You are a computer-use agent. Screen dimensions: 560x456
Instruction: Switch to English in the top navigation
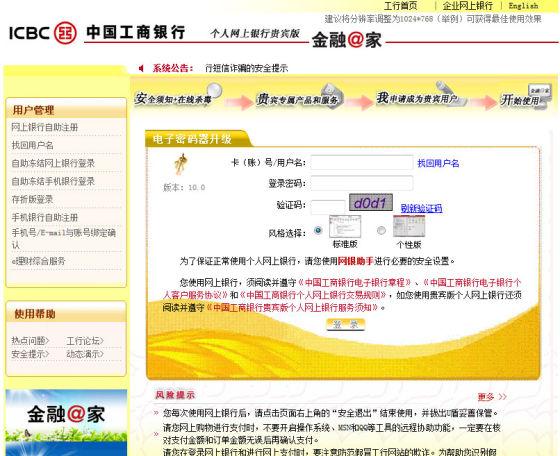point(523,6)
